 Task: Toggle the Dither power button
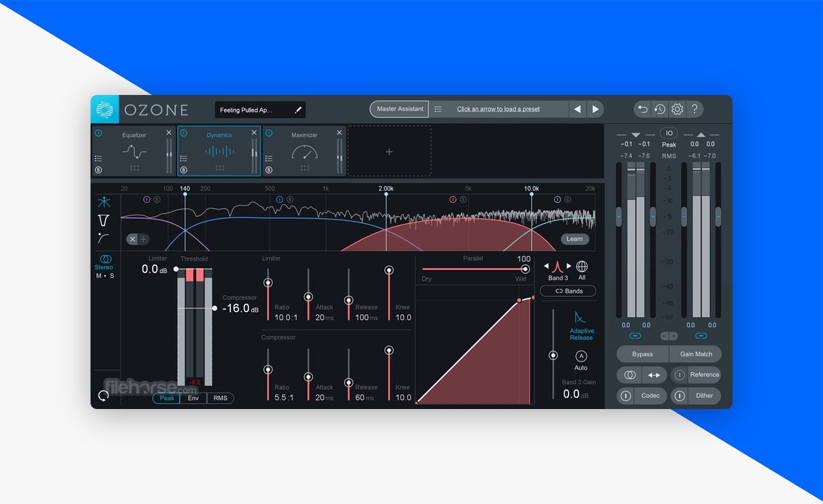[679, 396]
